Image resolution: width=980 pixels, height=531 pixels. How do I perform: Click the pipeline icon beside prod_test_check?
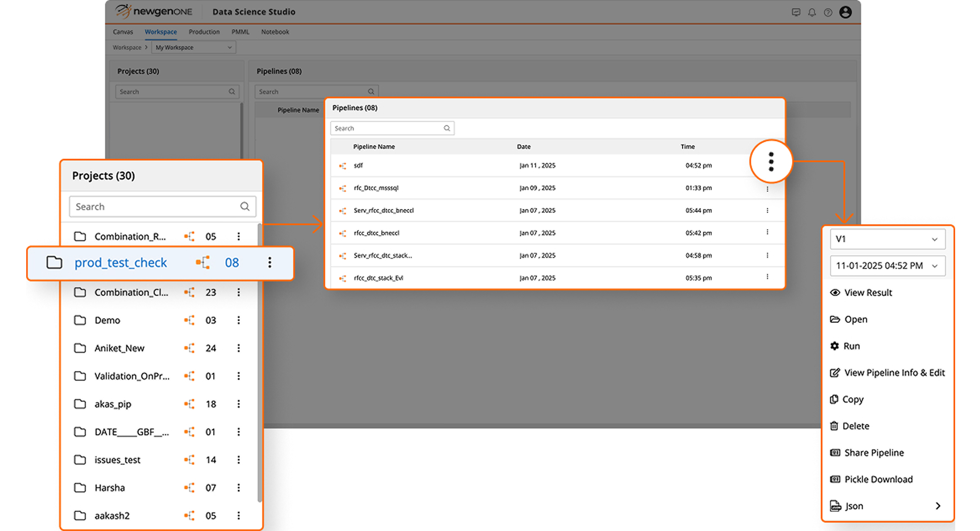click(203, 262)
